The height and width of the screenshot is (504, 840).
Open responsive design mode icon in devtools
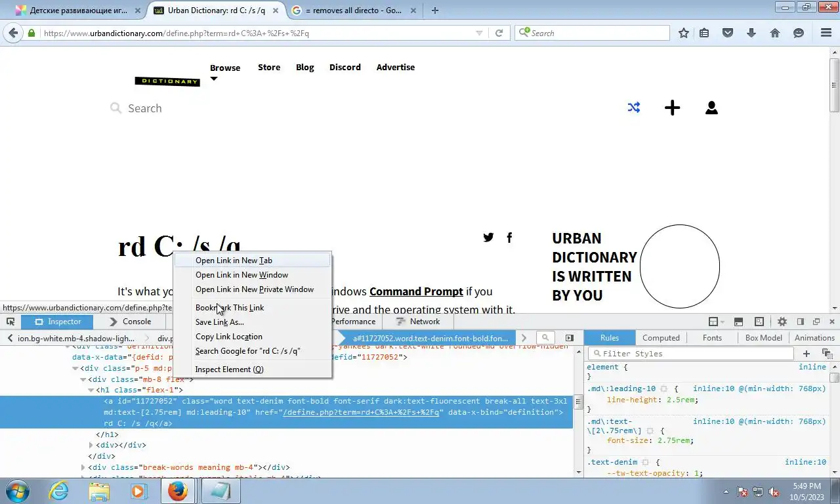click(x=759, y=322)
